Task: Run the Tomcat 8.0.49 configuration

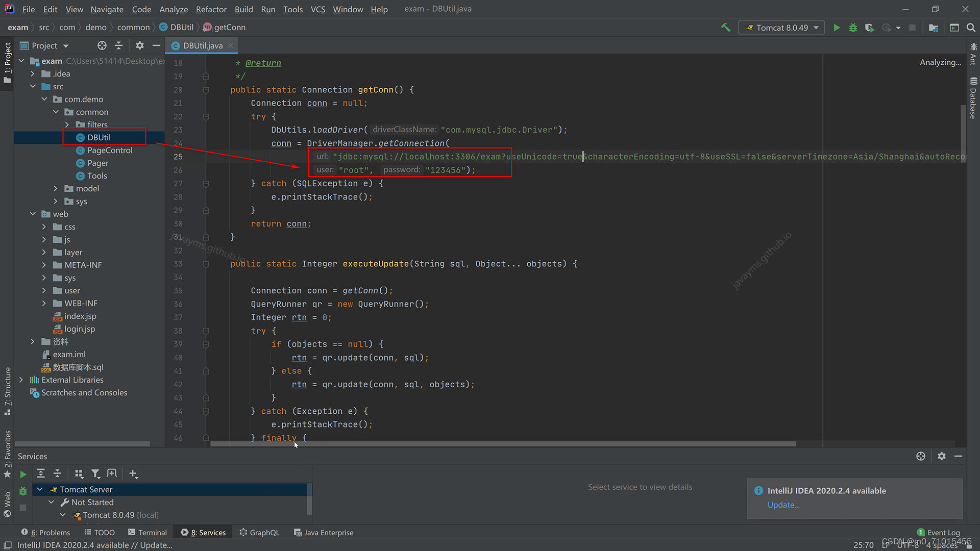Action: (837, 28)
